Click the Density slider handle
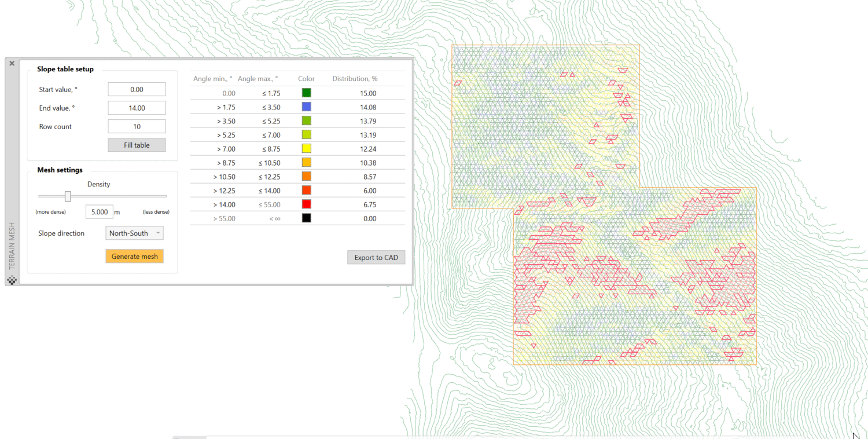This screenshot has width=868, height=439. coord(68,196)
